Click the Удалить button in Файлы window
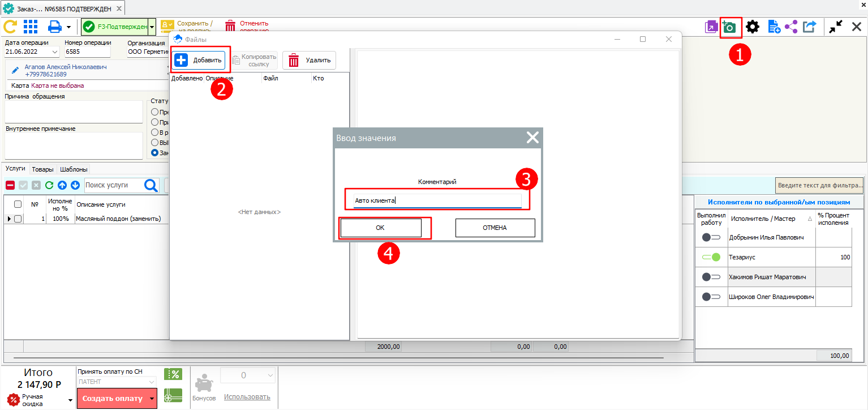 click(x=309, y=60)
